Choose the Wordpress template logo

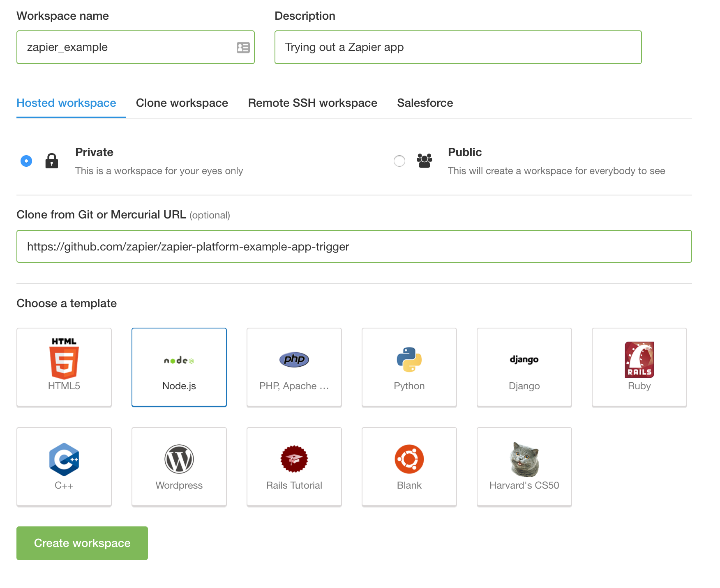179,459
